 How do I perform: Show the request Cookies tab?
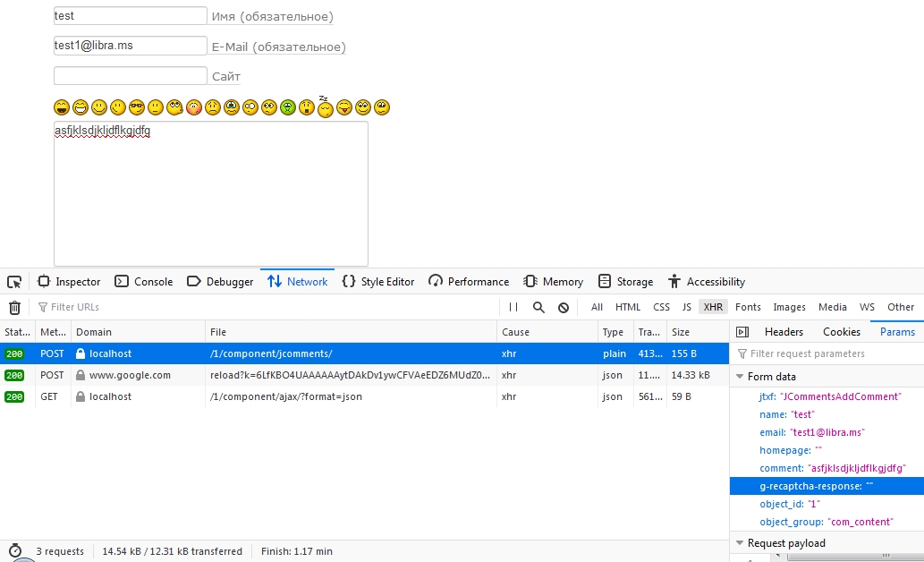[x=842, y=332]
